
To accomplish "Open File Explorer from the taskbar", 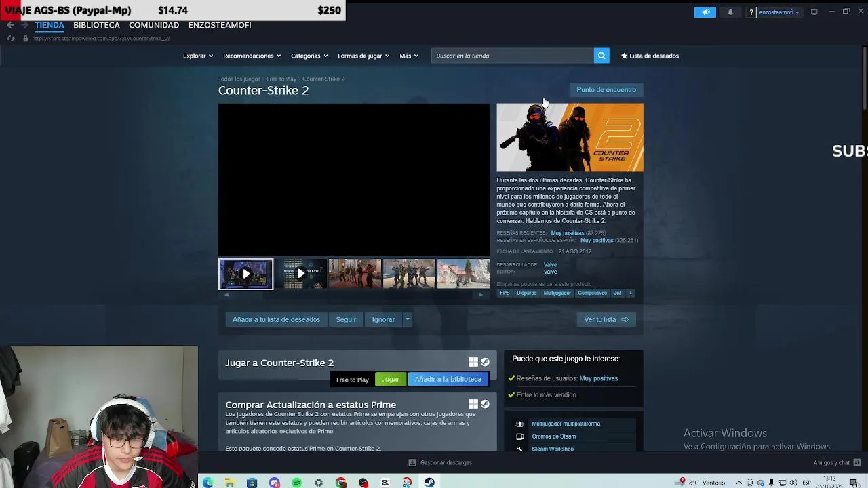I will tap(230, 483).
